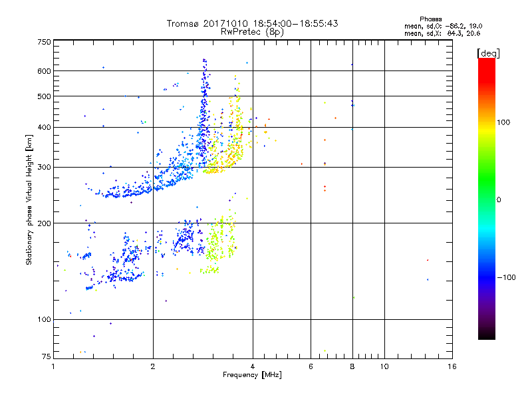This screenshot has width=532, height=399.
Task: Click the '400' y-axis tick label
Action: click(x=44, y=127)
